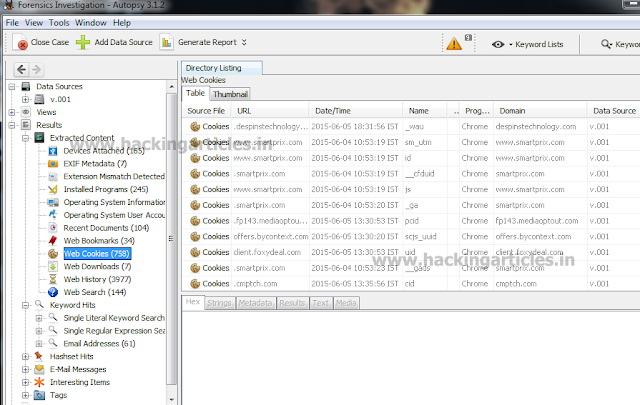Select the Web History (3977) tree item
Screen dimensions: 640x405
[x=97, y=279]
